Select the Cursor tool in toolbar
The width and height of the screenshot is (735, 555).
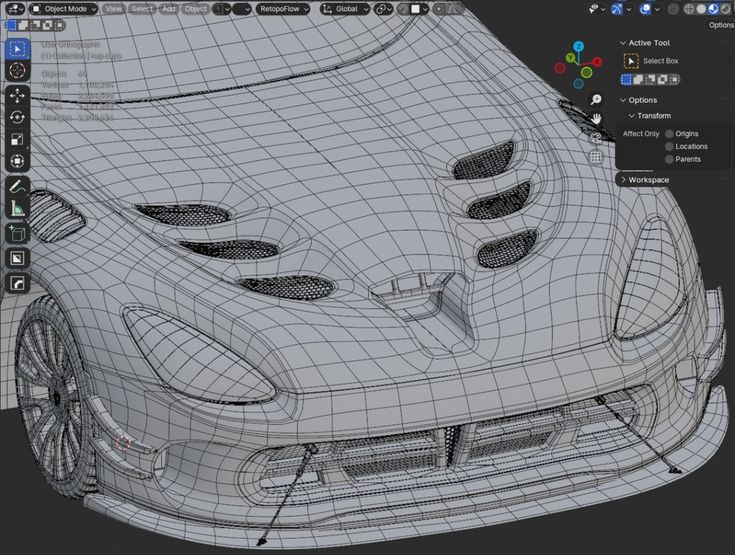pyautogui.click(x=18, y=71)
